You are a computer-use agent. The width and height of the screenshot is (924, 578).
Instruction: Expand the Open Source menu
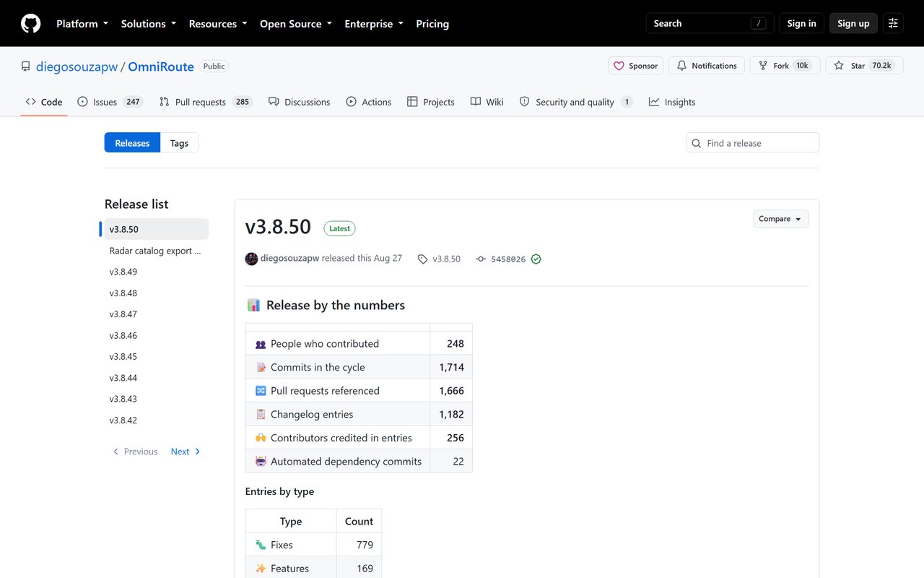(296, 23)
